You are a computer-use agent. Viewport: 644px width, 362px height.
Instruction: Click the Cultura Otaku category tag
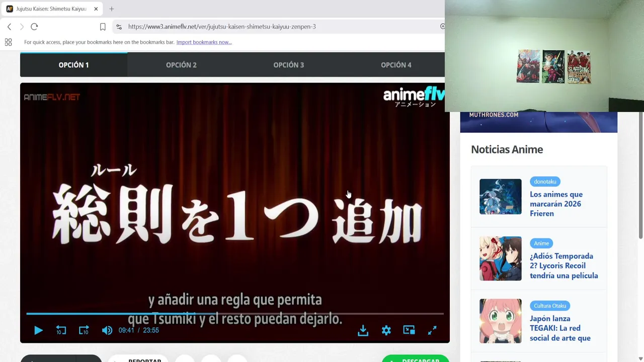point(550,306)
